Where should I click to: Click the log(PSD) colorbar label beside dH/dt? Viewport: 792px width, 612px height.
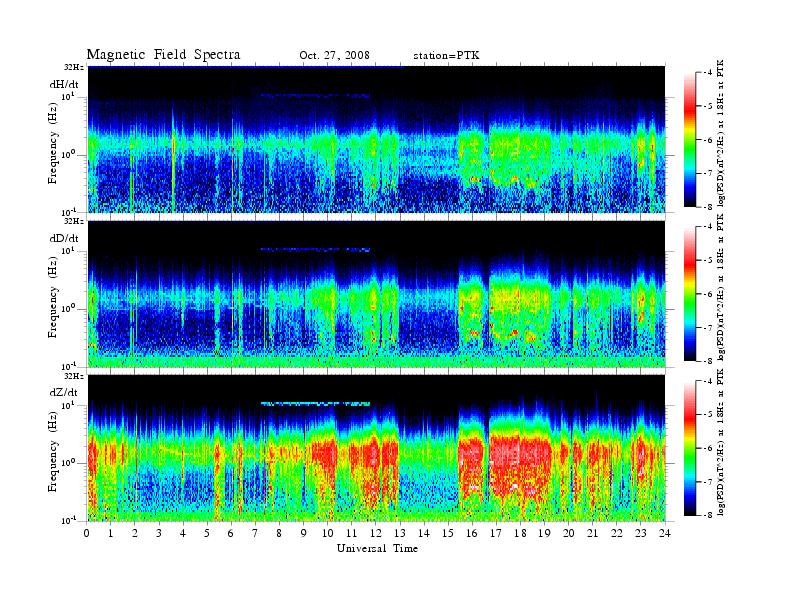(x=721, y=133)
